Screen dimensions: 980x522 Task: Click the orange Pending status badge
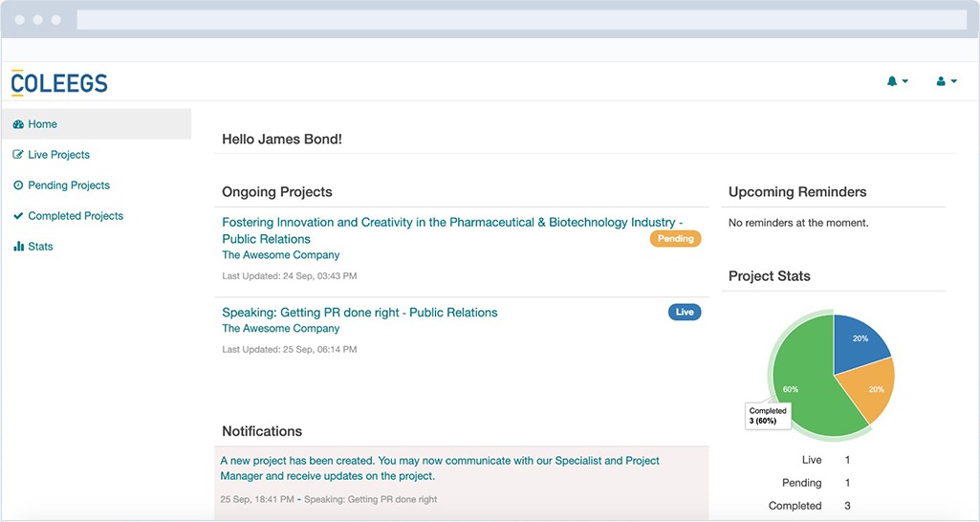(675, 239)
